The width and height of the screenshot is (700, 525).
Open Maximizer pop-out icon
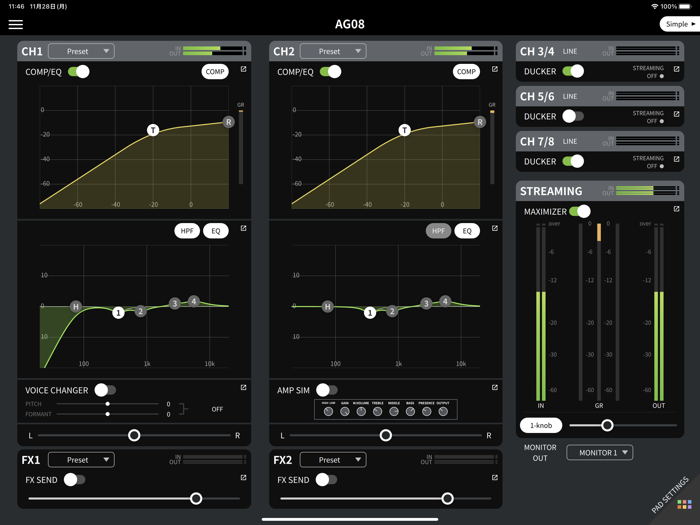click(676, 209)
